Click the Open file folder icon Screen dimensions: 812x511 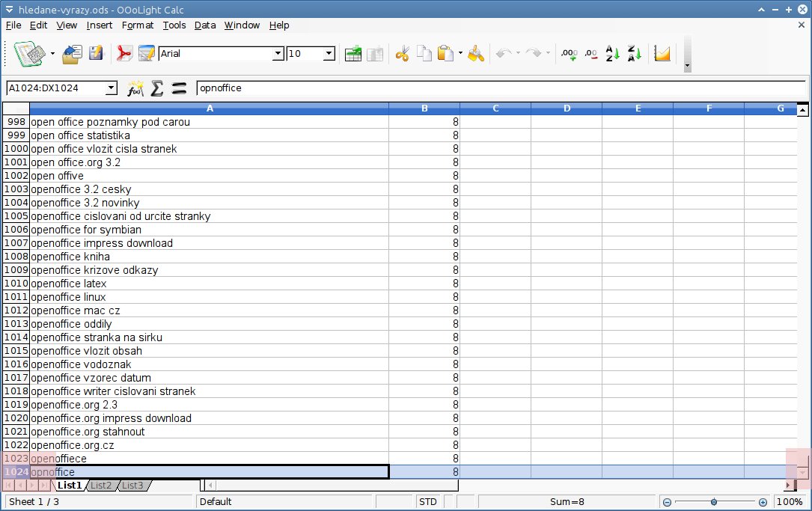click(72, 54)
